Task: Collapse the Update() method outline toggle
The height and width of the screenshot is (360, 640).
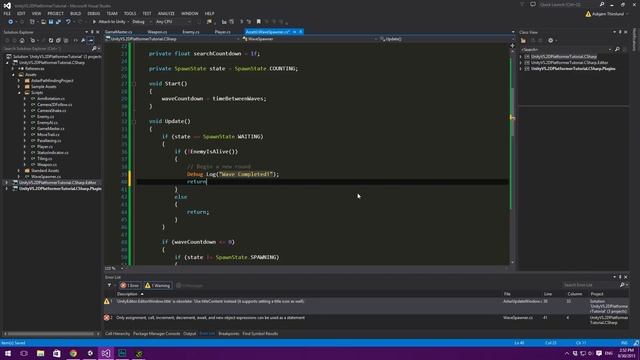Action: [134, 121]
